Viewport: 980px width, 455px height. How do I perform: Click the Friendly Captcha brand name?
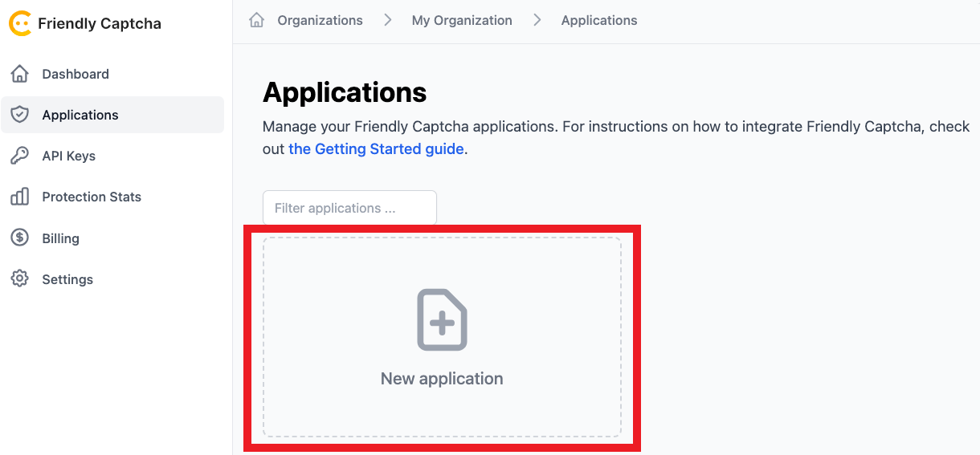pyautogui.click(x=100, y=23)
